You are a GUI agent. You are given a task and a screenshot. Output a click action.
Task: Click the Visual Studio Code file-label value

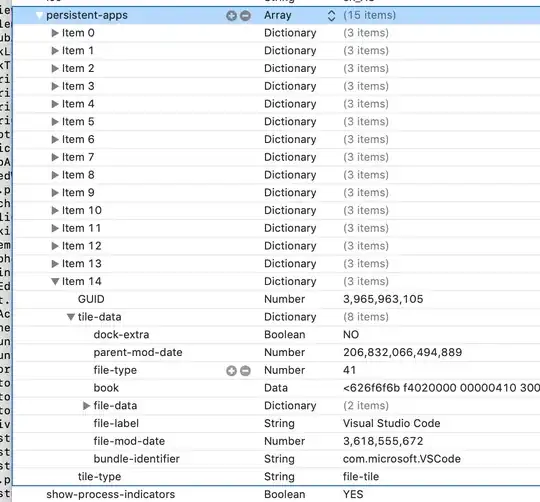coord(392,423)
